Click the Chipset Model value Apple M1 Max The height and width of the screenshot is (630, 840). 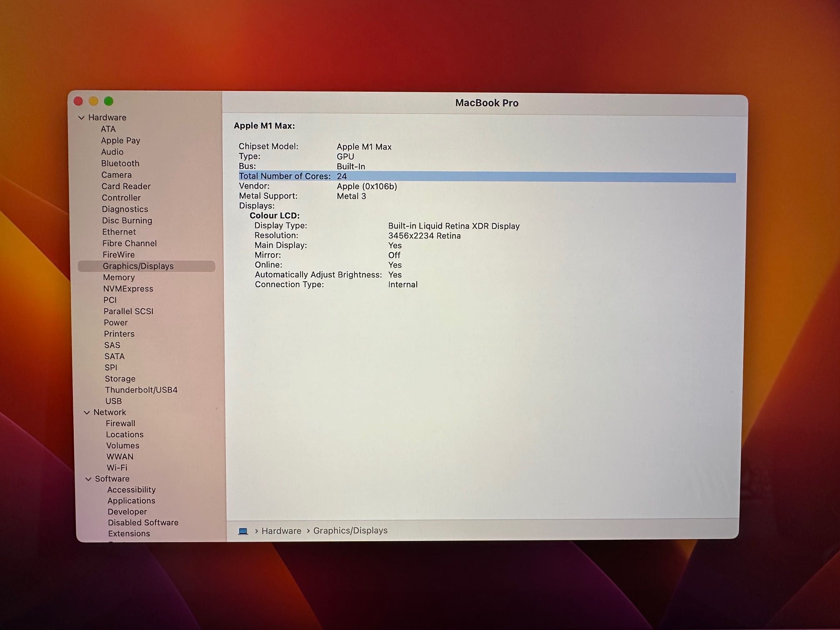click(x=364, y=147)
